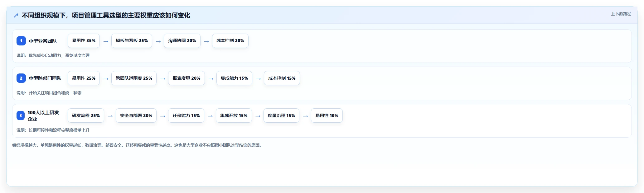Image resolution: width=644 pixels, height=193 pixels.
Task: Click the 迁移能力 15% chip
Action: coord(186,115)
